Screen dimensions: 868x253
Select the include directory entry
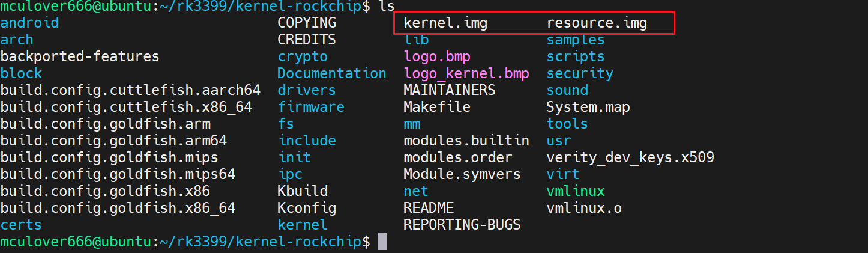pos(307,141)
